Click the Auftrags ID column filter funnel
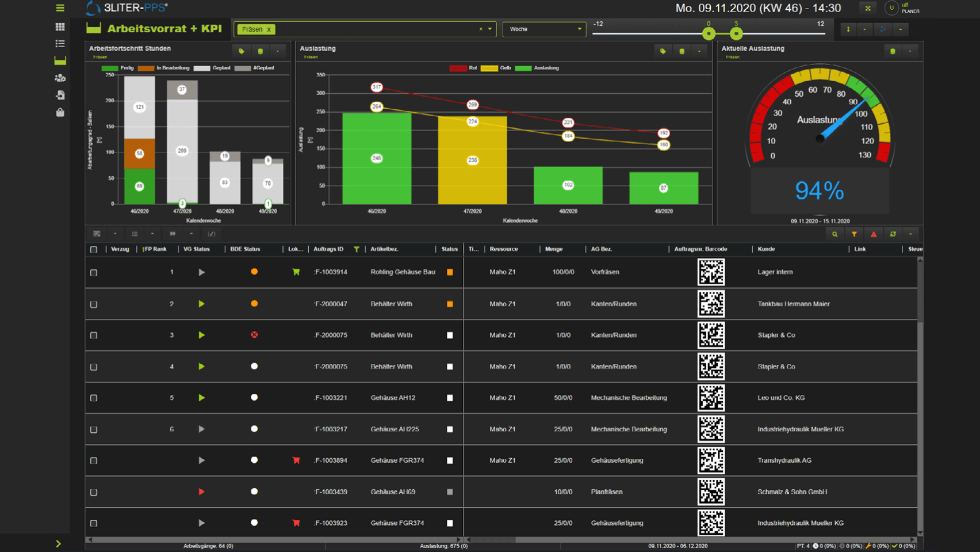980x552 pixels. click(x=357, y=249)
